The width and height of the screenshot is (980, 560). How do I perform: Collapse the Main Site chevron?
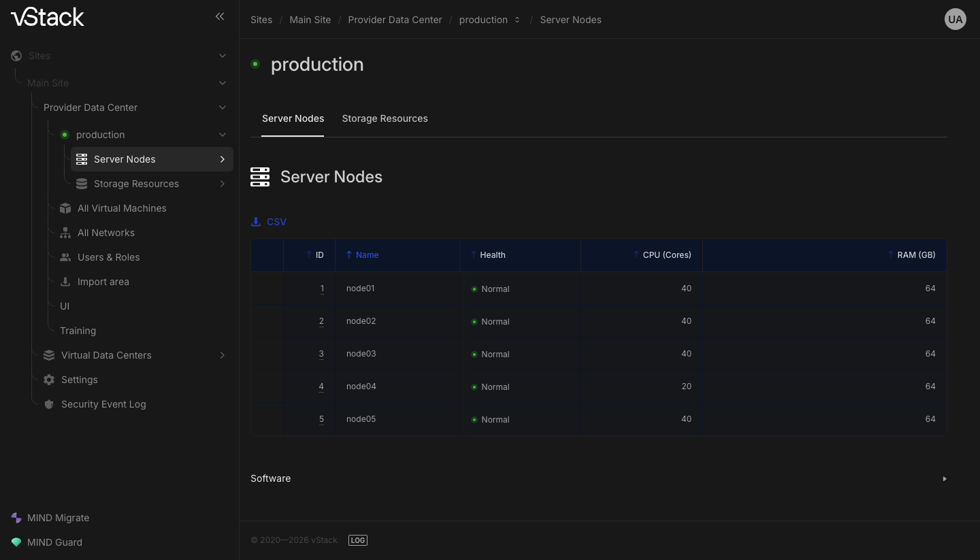[223, 83]
